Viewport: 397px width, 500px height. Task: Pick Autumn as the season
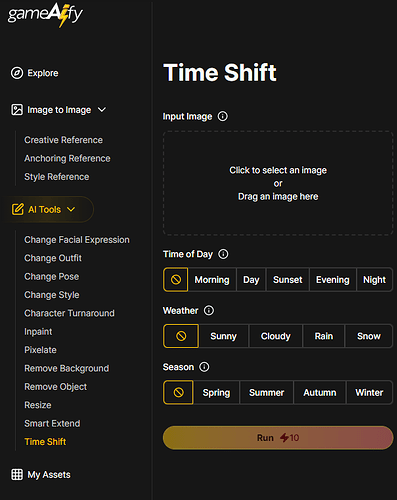coord(320,392)
